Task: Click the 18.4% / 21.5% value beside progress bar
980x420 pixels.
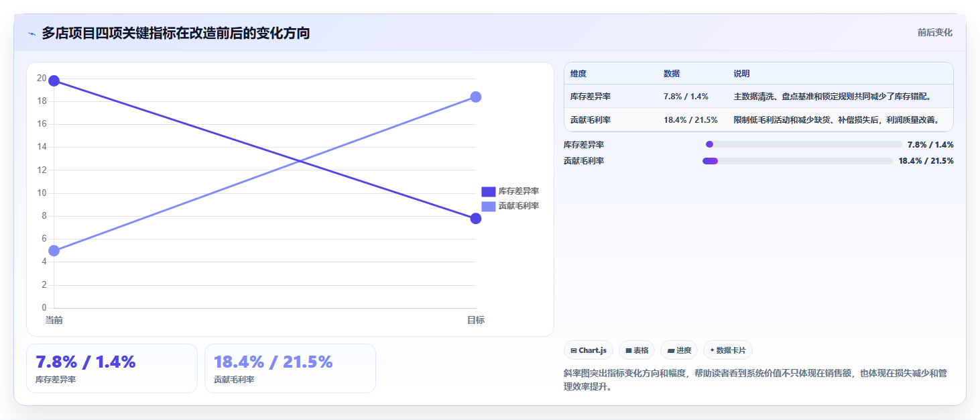Action: click(926, 161)
